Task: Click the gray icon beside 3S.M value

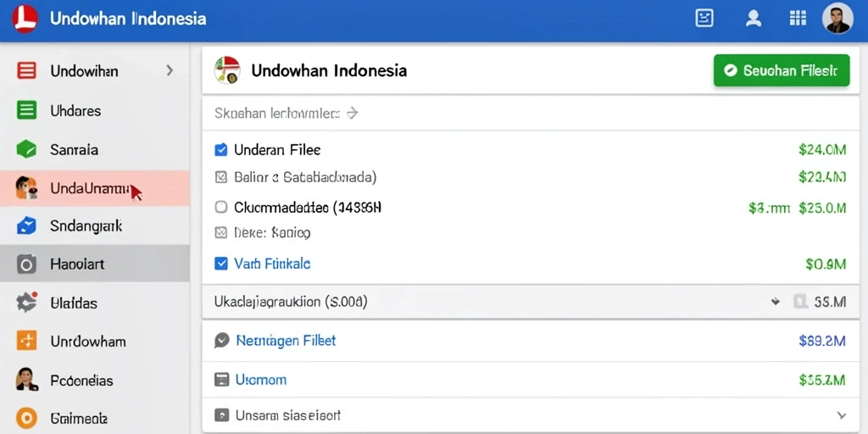Action: pyautogui.click(x=800, y=302)
